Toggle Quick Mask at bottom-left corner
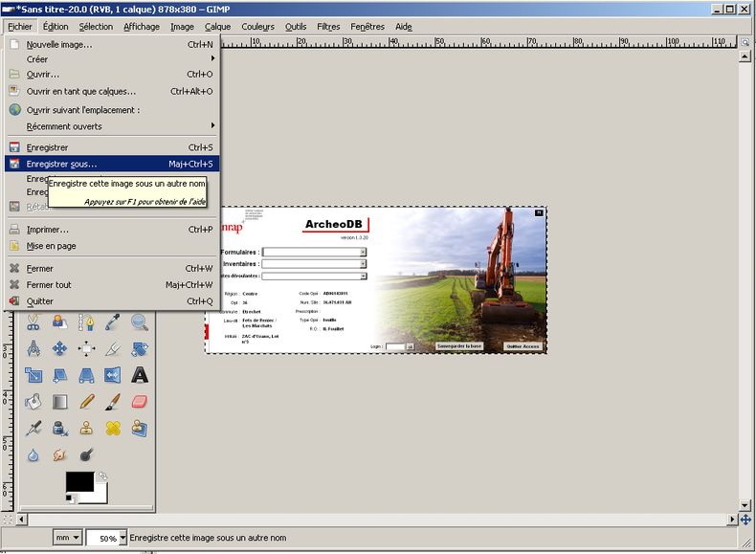756x554 pixels. click(x=8, y=520)
